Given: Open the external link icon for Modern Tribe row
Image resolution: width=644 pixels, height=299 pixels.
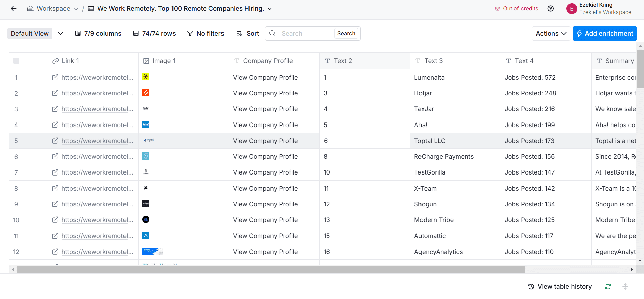Looking at the screenshot, I should [x=55, y=220].
